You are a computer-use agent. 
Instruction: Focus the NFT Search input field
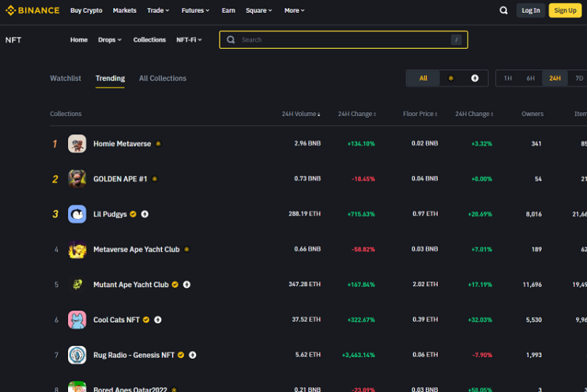(344, 40)
